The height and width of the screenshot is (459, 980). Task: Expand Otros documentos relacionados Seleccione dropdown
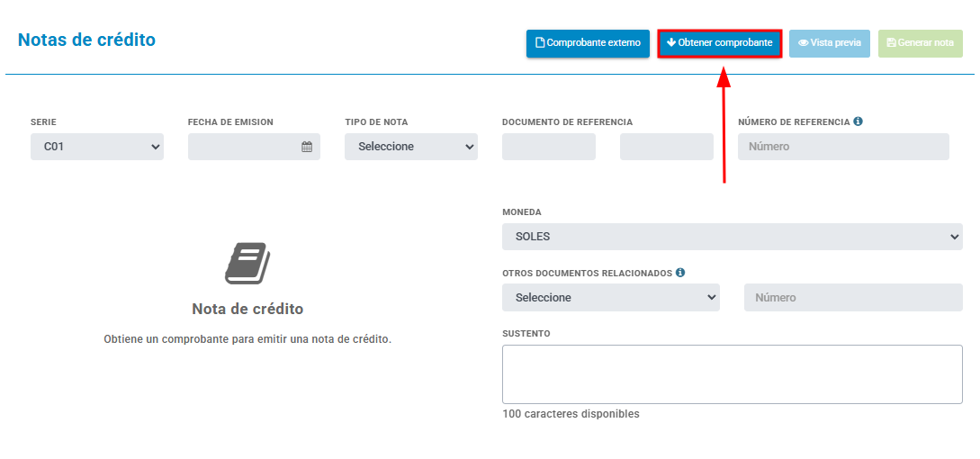coord(611,297)
